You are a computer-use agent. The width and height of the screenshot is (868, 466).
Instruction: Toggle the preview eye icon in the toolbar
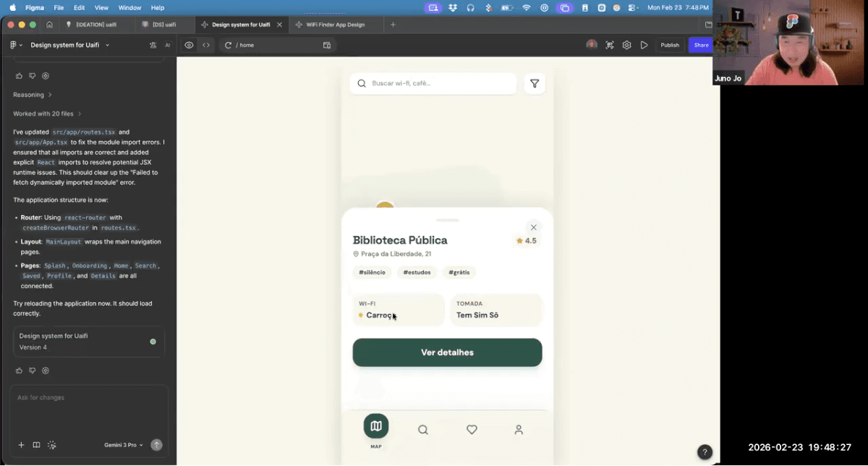189,45
